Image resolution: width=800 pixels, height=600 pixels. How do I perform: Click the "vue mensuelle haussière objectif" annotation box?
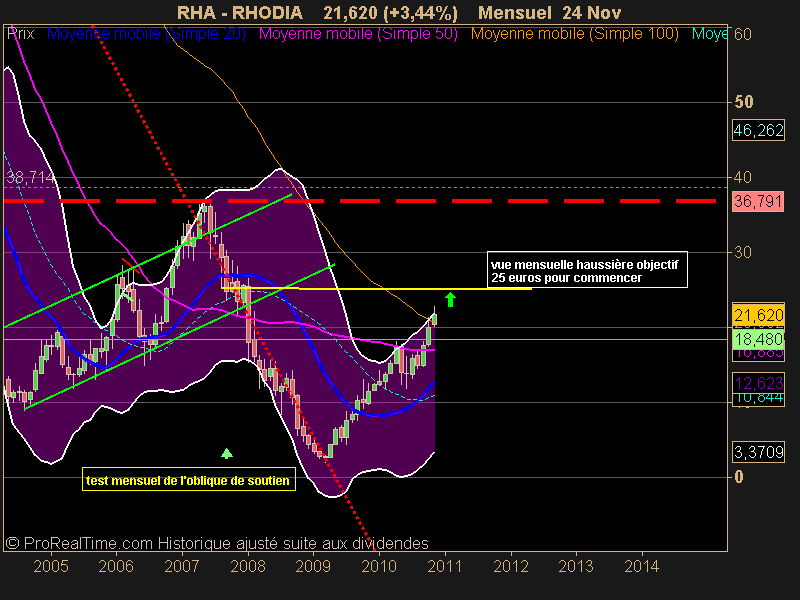tap(587, 270)
